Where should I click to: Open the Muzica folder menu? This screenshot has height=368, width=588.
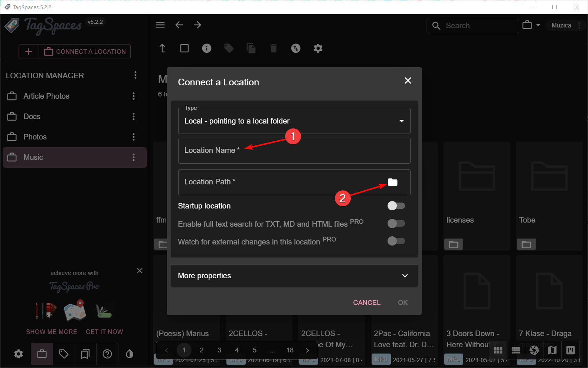(x=579, y=25)
